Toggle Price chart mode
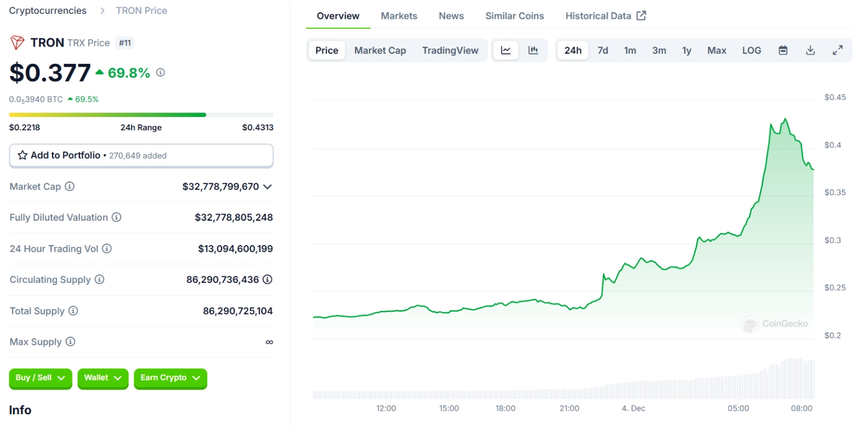This screenshot has width=868, height=427. (327, 50)
